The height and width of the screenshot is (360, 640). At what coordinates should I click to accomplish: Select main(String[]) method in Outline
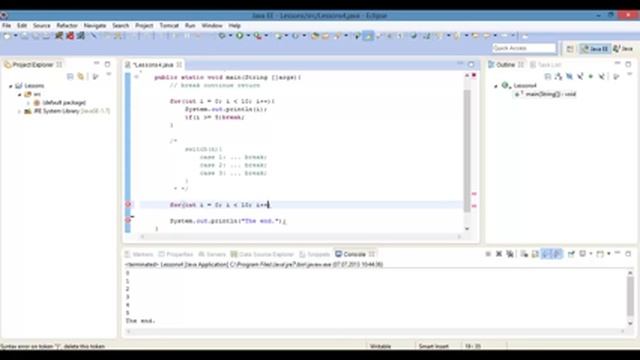tap(545, 94)
